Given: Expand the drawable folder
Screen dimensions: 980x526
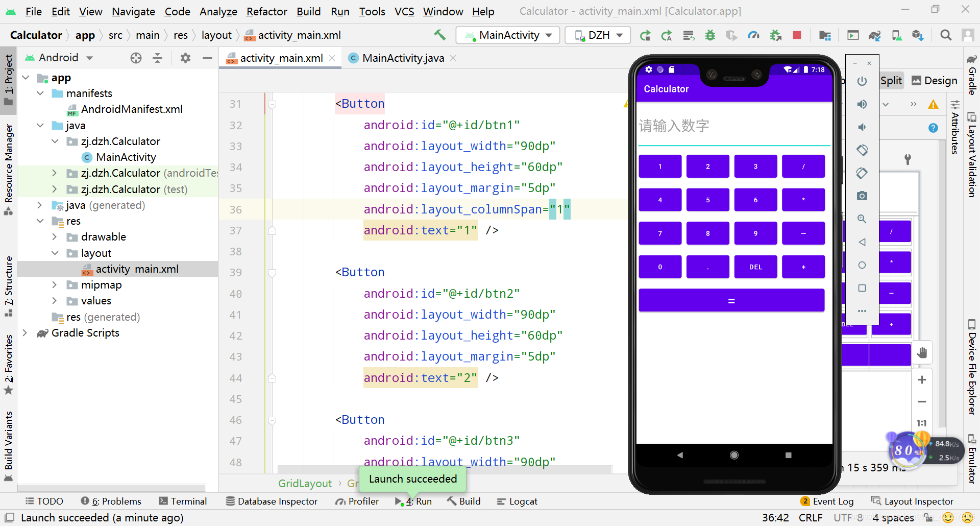Looking at the screenshot, I should coord(54,237).
